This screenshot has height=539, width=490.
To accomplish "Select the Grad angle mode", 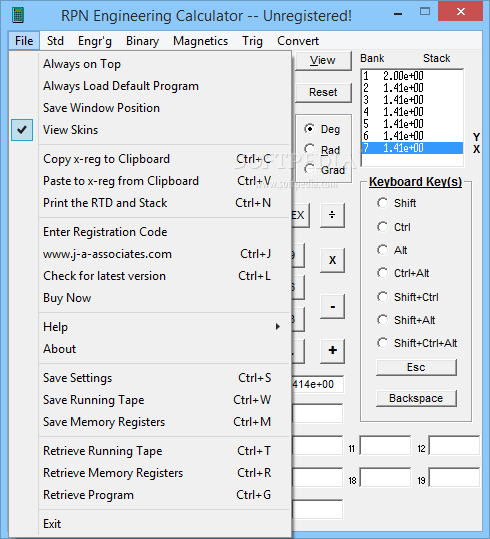I will 325,170.
